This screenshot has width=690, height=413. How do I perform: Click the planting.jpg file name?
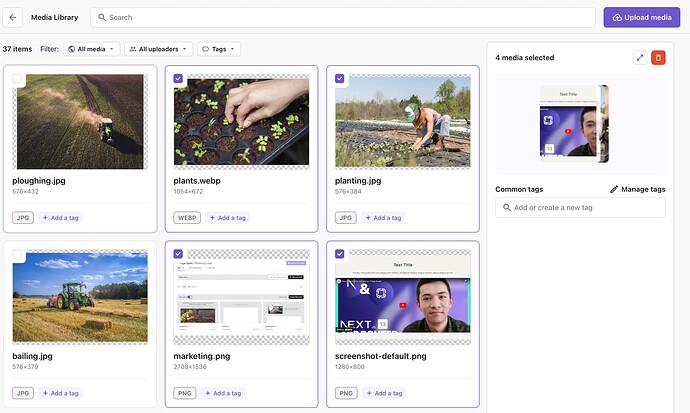358,181
